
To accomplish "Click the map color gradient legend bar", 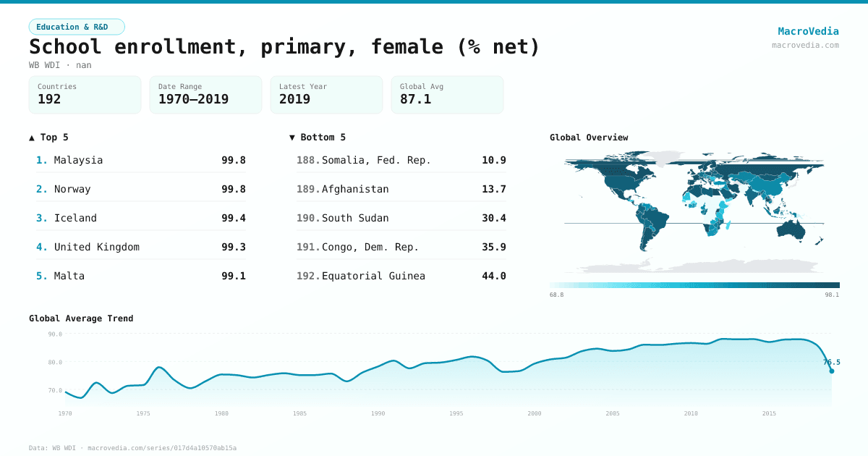I will pos(694,285).
